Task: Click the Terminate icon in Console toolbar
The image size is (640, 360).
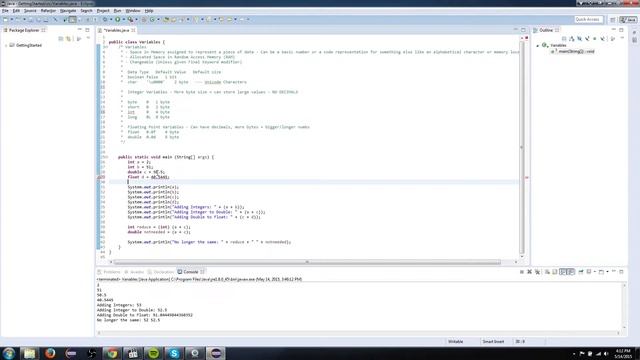Action: pyautogui.click(x=522, y=272)
